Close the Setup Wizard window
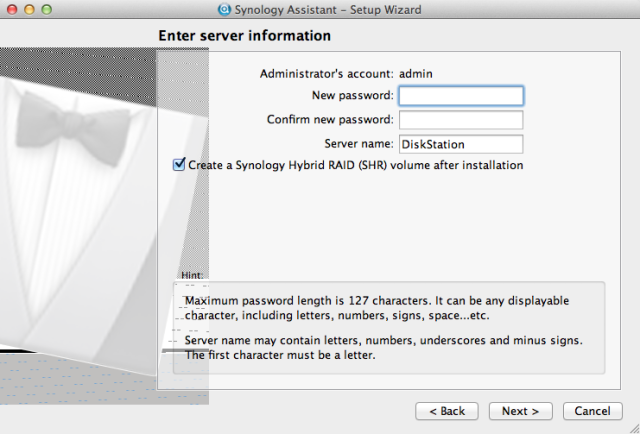This screenshot has height=434, width=640. click(x=12, y=9)
